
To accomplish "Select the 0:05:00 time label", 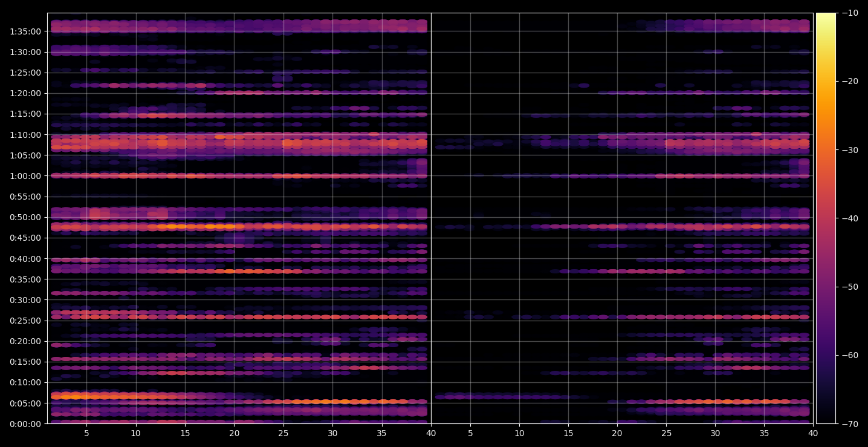I will (25, 403).
